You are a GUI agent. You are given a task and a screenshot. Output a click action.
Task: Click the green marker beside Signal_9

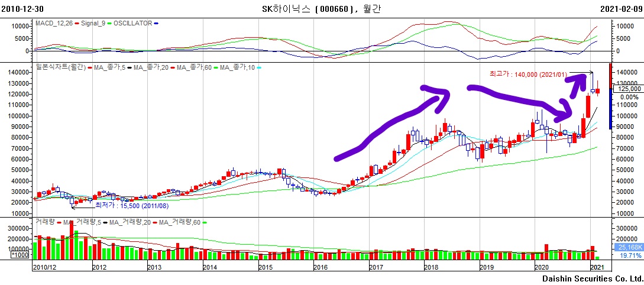(109, 24)
